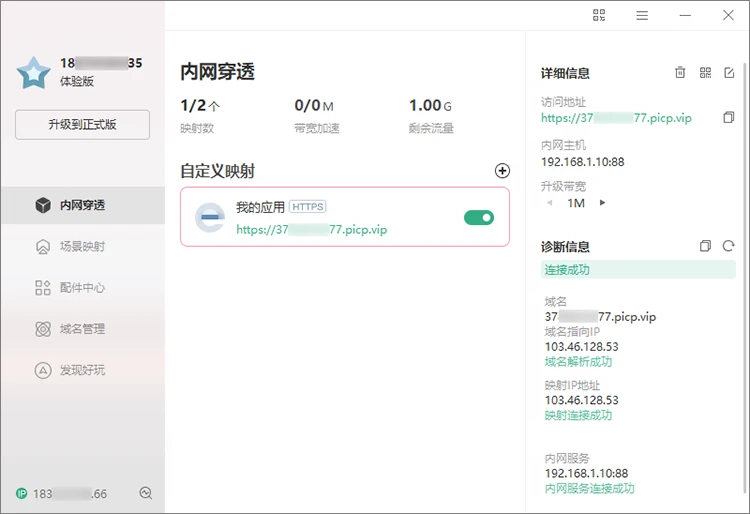Toggle off the 我的应用 mapping switch
Image resolution: width=750 pixels, height=514 pixels.
pos(479,218)
